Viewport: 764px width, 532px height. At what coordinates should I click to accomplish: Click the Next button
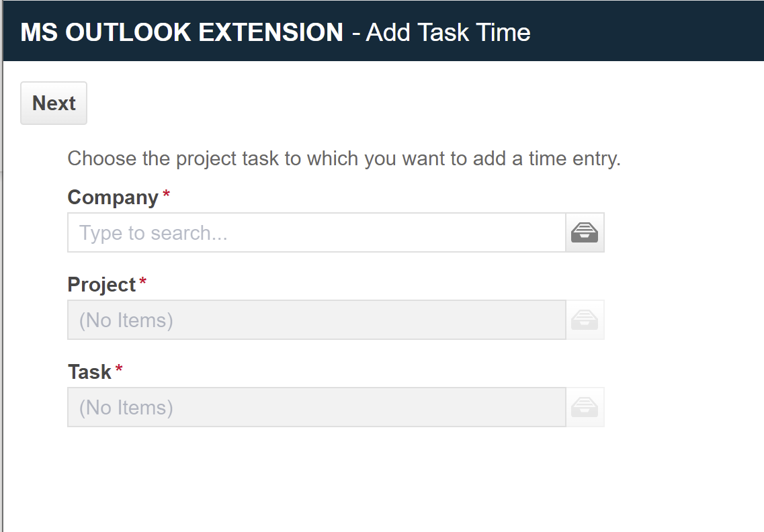click(54, 103)
